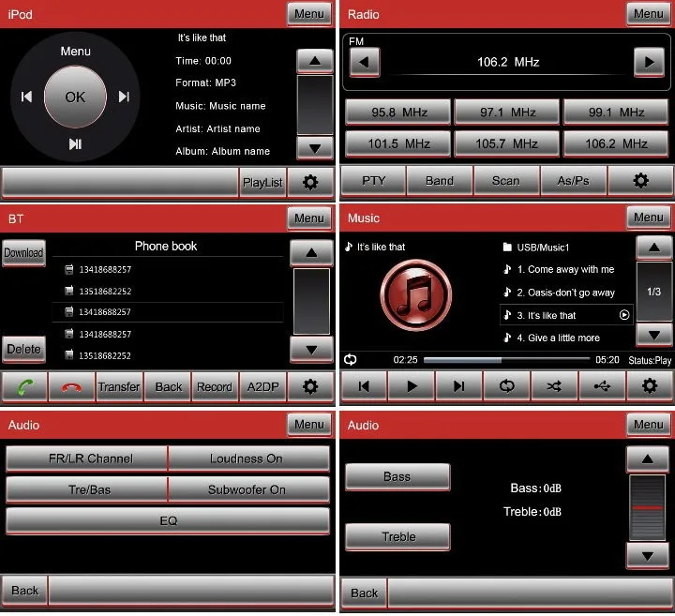The height and width of the screenshot is (616, 675).
Task: Tune radio frequency down with left arrow
Action: click(364, 62)
